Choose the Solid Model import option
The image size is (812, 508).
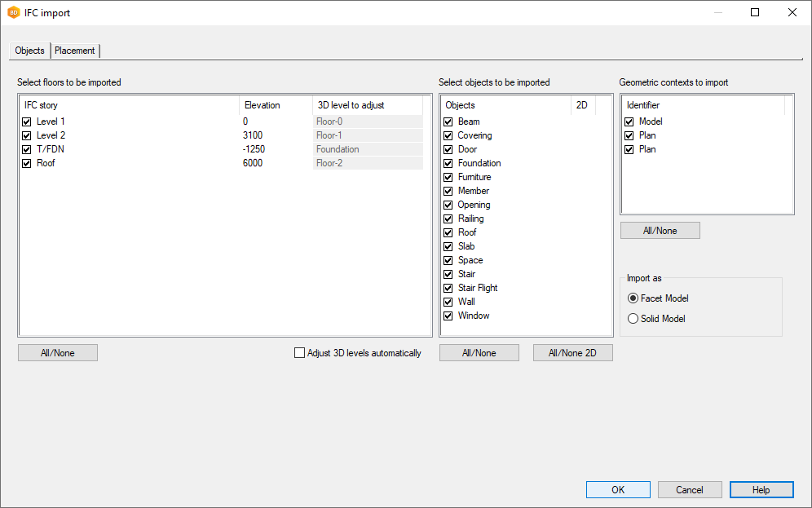(x=633, y=319)
